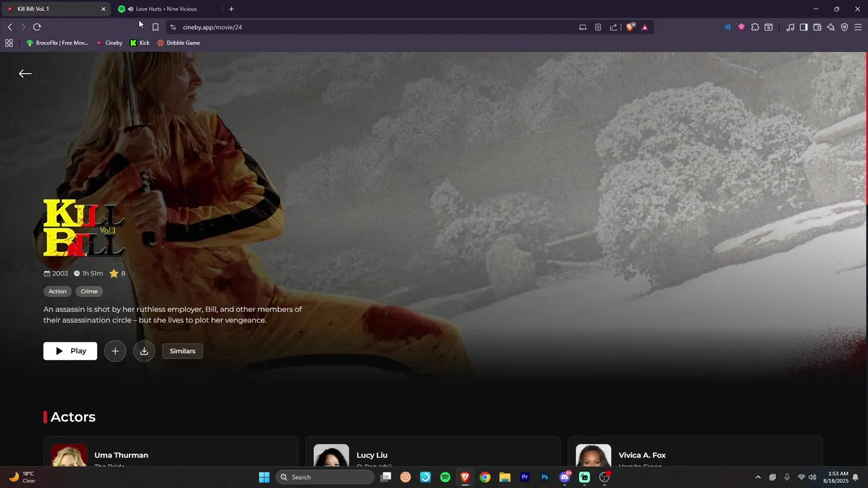Toggle reader mode icon in address bar
This screenshot has width=868, height=488.
point(598,27)
